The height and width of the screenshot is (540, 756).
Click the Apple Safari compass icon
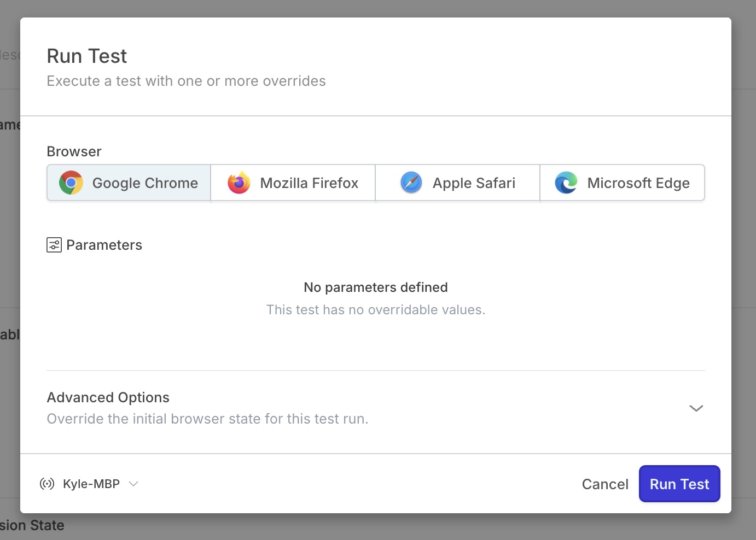point(411,183)
